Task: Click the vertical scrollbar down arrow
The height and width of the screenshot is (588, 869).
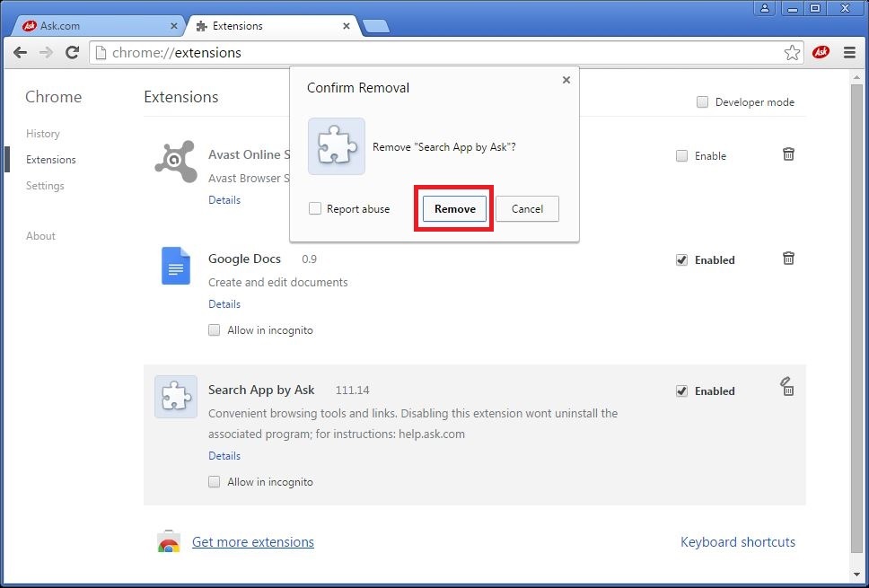Action: tap(858, 575)
